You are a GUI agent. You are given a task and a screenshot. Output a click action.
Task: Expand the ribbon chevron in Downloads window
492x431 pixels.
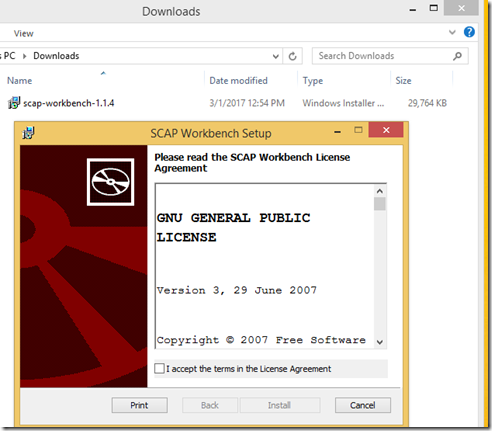click(x=452, y=32)
